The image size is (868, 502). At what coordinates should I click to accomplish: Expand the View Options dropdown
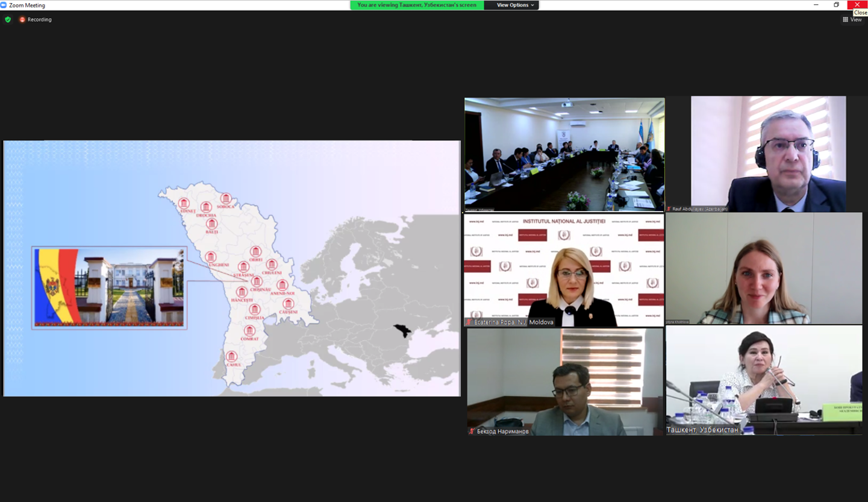[515, 5]
